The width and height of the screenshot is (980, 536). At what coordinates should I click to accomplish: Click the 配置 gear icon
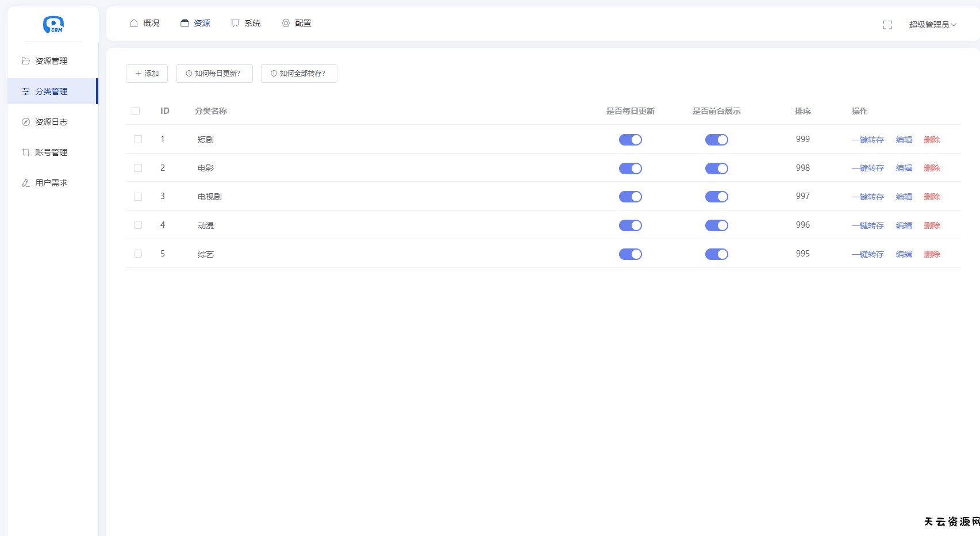click(286, 23)
